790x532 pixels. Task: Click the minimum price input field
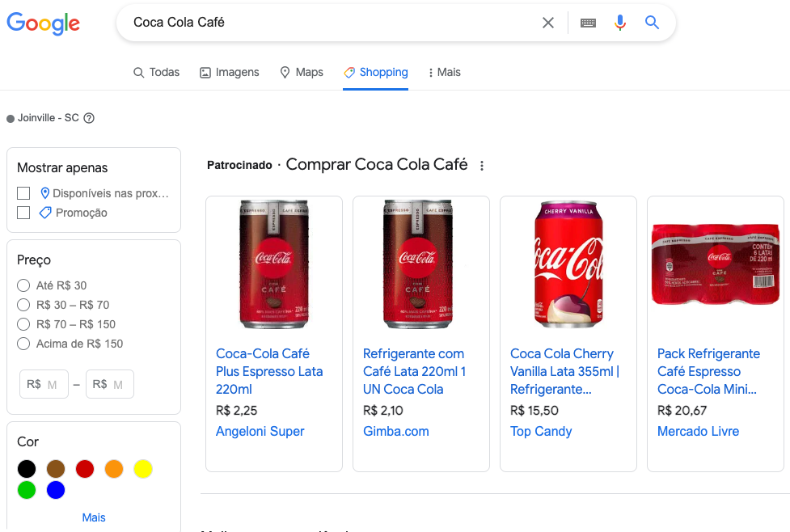(x=44, y=384)
